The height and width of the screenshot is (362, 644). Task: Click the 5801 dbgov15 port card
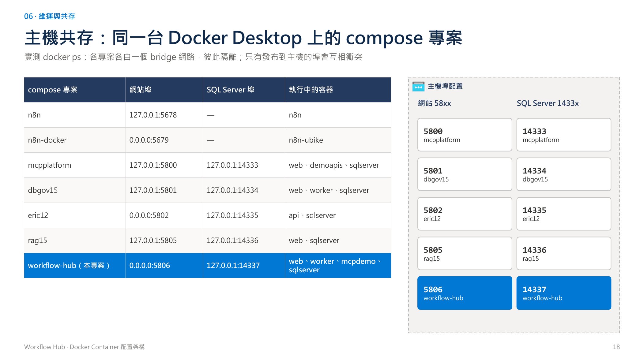tap(465, 174)
